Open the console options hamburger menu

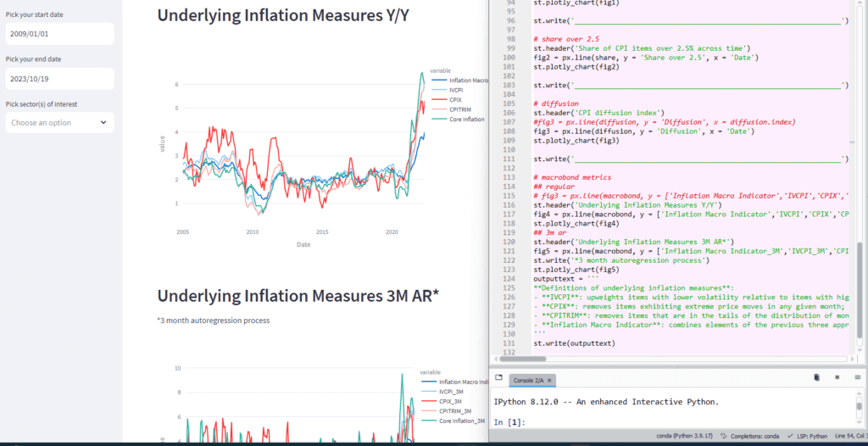[x=857, y=378]
